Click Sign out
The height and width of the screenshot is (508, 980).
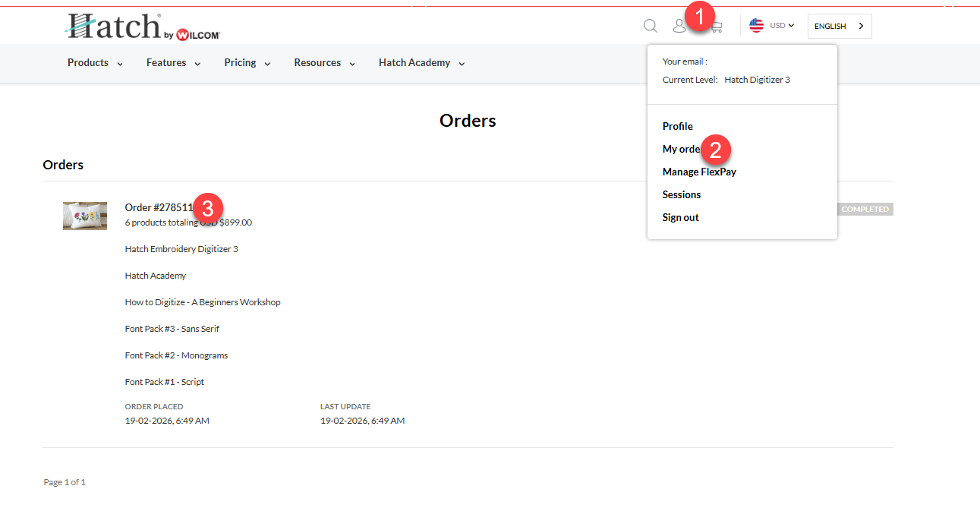[x=680, y=217]
